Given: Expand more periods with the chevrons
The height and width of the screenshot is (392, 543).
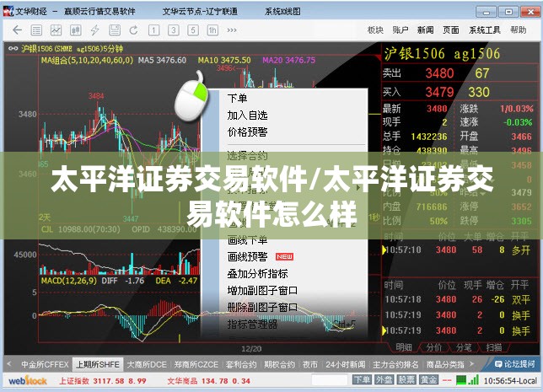Looking at the screenshot, I should click(232, 30).
